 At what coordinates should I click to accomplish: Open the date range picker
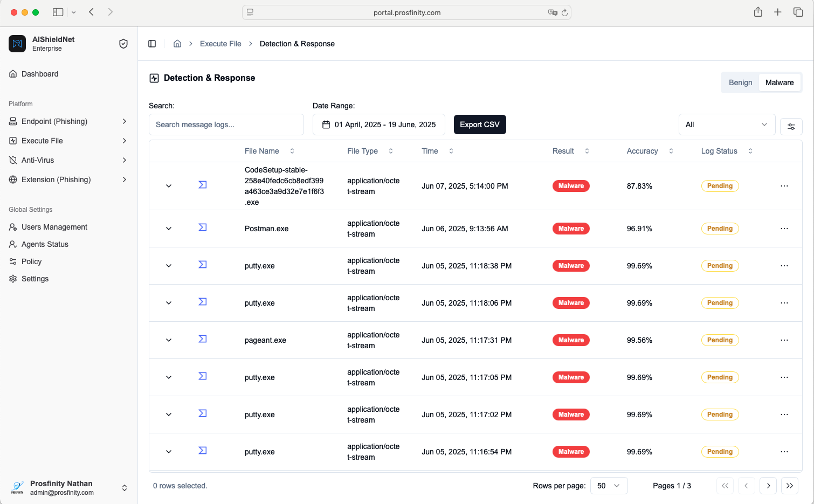[x=379, y=125]
